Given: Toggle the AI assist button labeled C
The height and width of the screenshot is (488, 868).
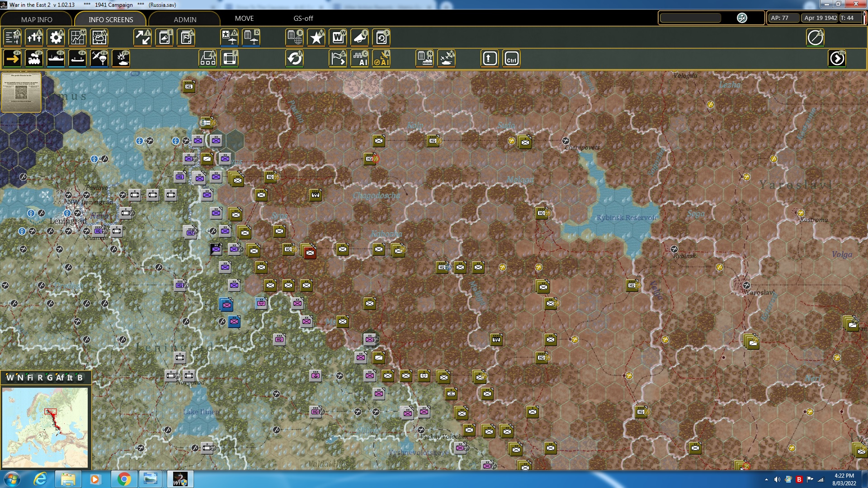Looking at the screenshot, I should [359, 59].
